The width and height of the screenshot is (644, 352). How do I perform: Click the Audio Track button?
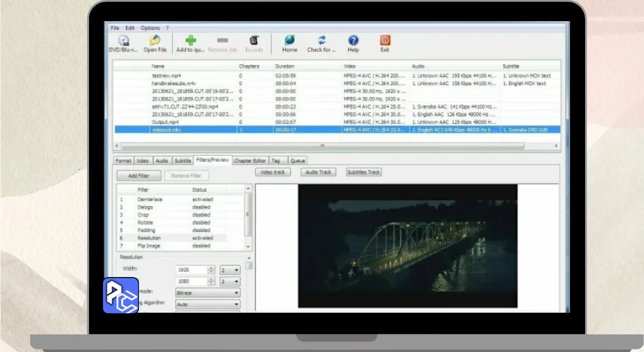click(x=318, y=172)
